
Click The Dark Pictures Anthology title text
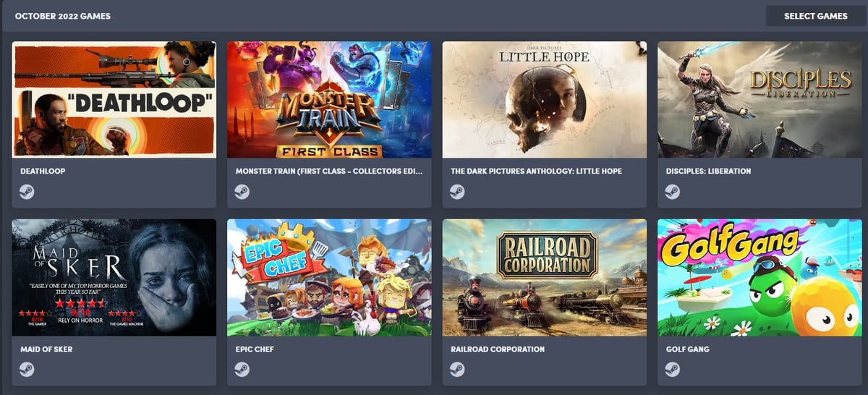[537, 171]
